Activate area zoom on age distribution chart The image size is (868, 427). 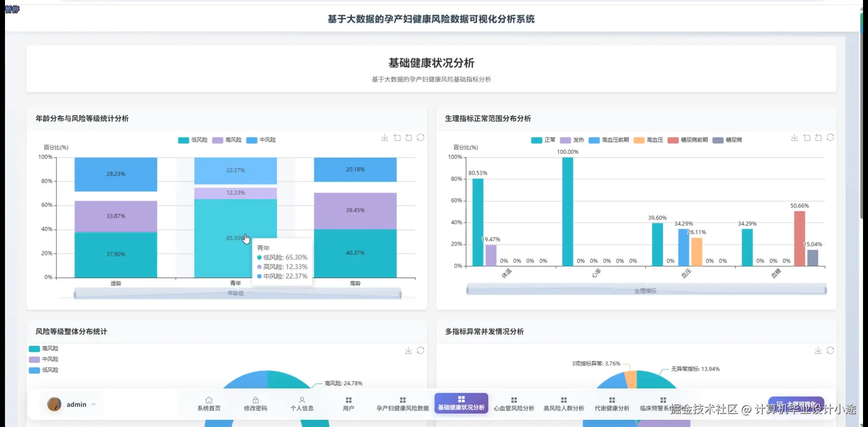pos(397,137)
